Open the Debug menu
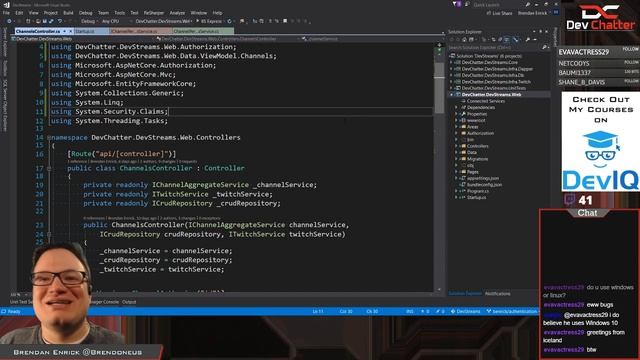640x360 pixels. coord(85,13)
